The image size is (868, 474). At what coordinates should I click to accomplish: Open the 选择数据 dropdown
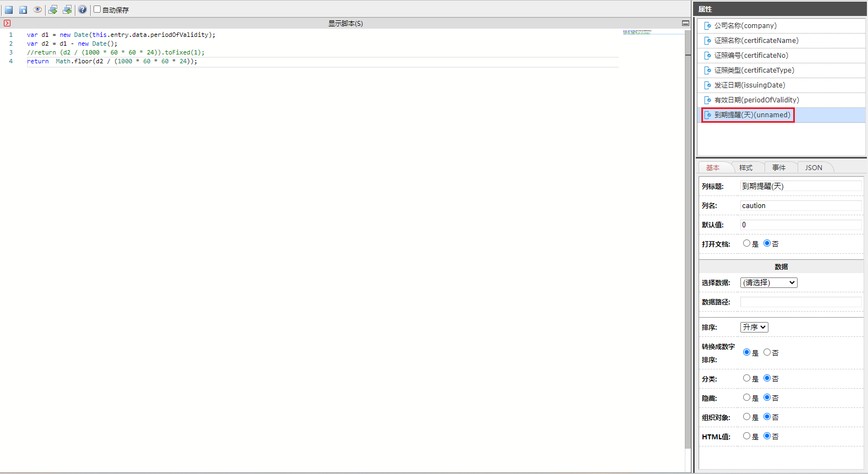click(x=768, y=282)
